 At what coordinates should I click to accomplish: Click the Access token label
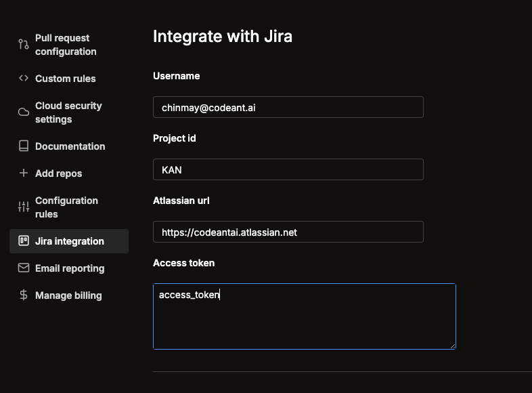click(184, 263)
